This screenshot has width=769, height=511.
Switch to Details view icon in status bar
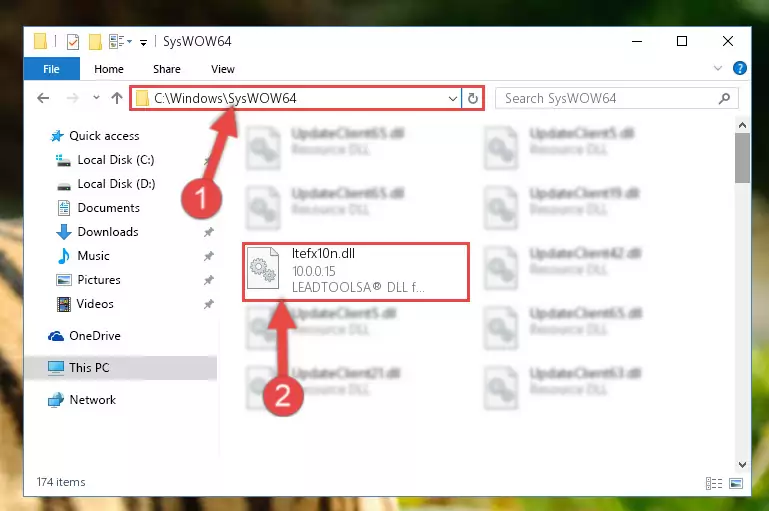[714, 484]
